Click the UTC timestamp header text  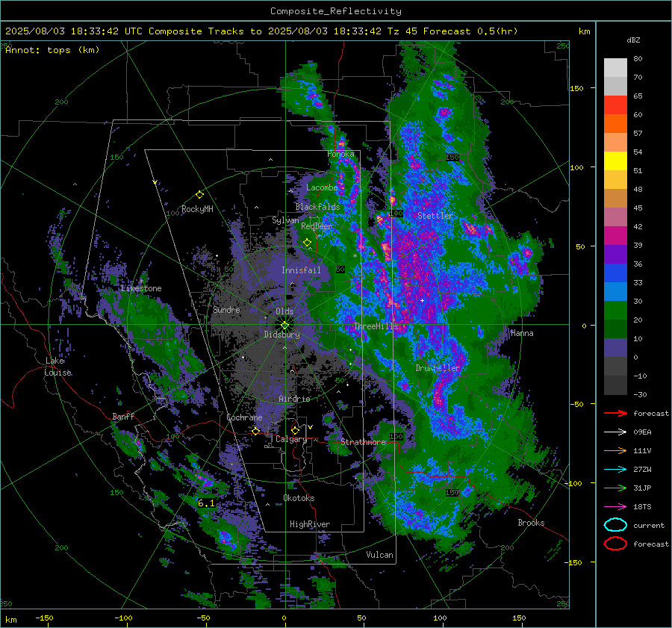click(261, 31)
